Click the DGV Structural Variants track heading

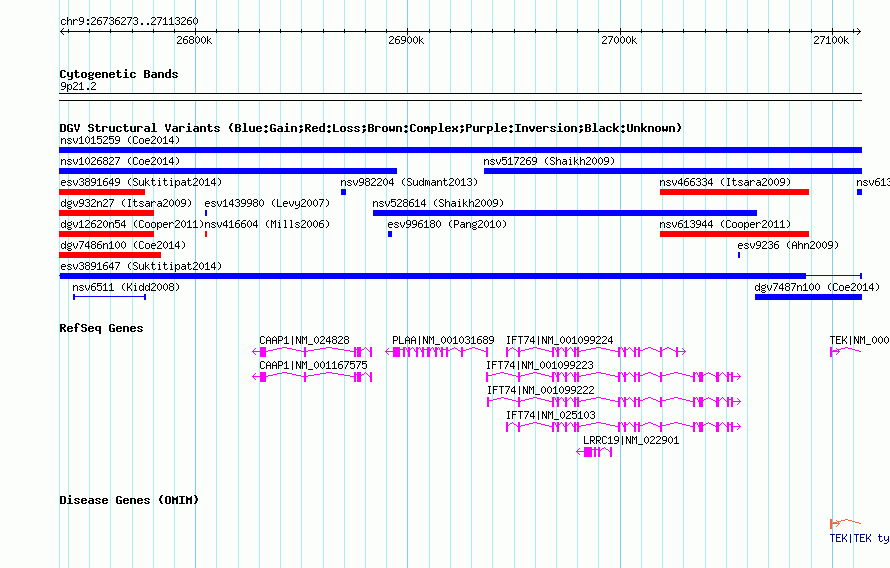tap(371, 128)
